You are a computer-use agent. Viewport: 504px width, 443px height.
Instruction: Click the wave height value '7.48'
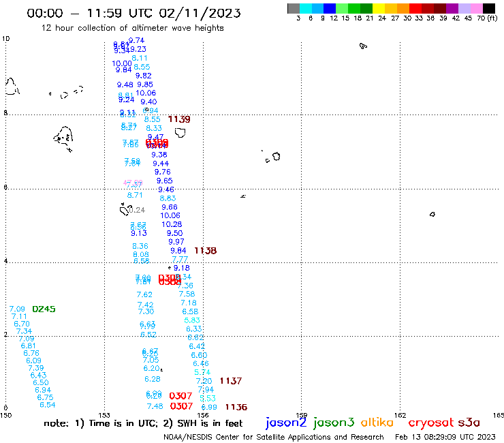click(x=155, y=406)
